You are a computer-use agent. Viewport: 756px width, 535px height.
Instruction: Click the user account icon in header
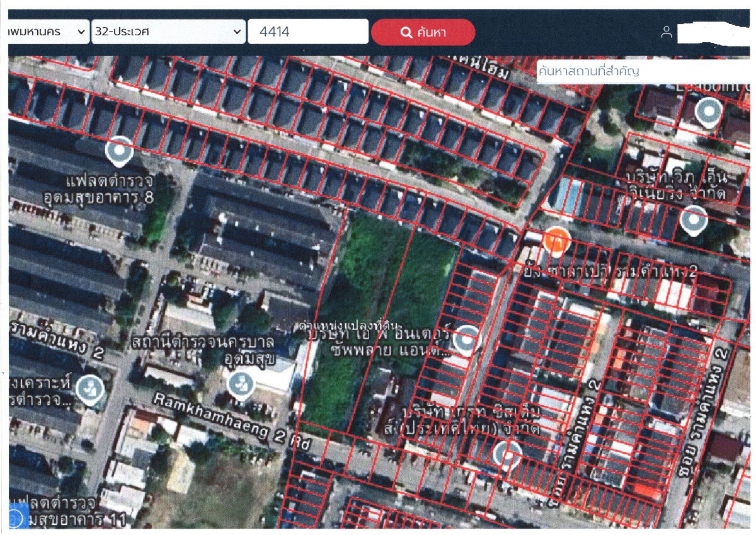pos(667,32)
